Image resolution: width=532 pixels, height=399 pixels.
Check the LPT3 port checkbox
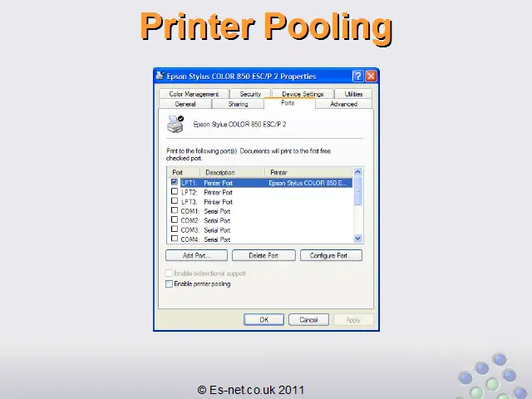click(x=175, y=201)
